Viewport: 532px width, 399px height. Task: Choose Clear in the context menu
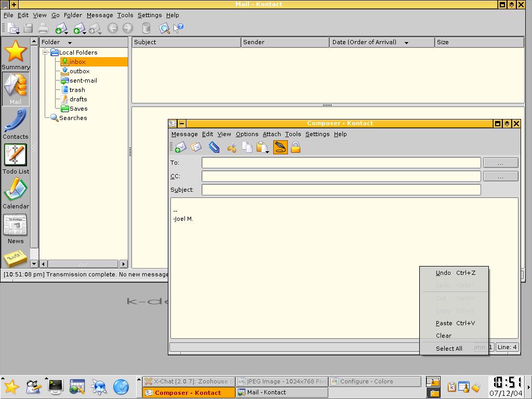click(454, 336)
